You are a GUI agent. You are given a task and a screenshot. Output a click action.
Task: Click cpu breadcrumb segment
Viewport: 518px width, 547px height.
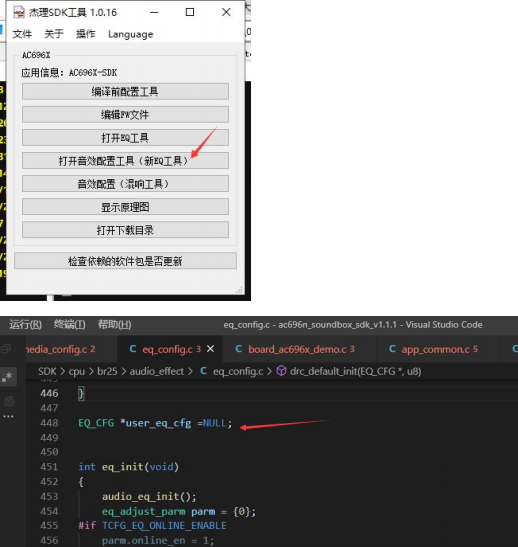point(77,371)
